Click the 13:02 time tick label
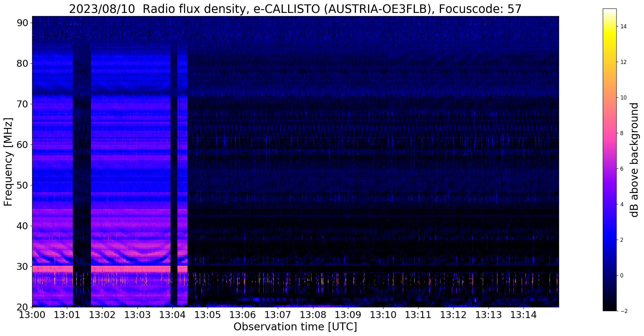Image resolution: width=644 pixels, height=336 pixels. coord(102,315)
